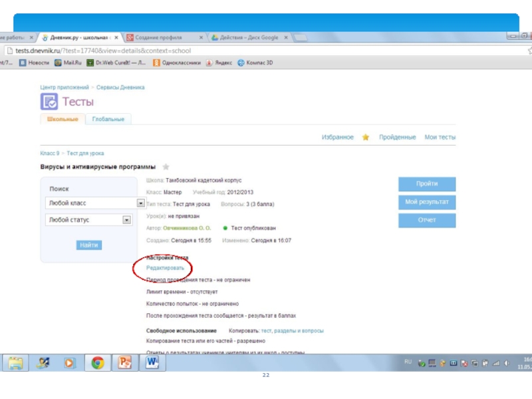The width and height of the screenshot is (532, 399).
Task: Click the Редактировать link
Action: (165, 268)
